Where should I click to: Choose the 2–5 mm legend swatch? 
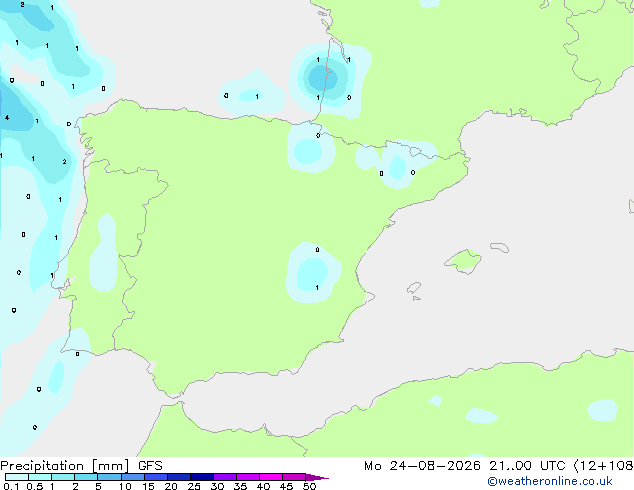click(x=86, y=477)
